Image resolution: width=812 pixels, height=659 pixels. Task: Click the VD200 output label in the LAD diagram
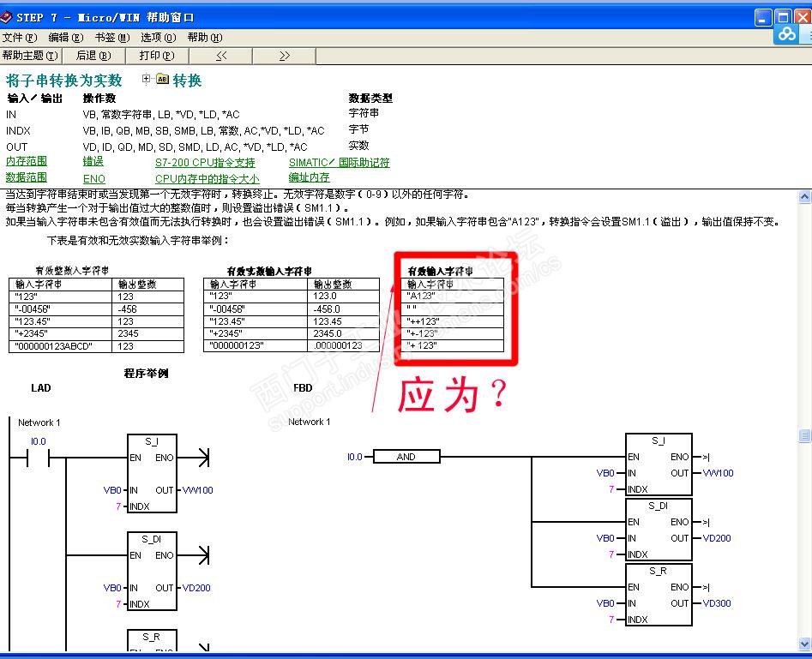[x=197, y=588]
